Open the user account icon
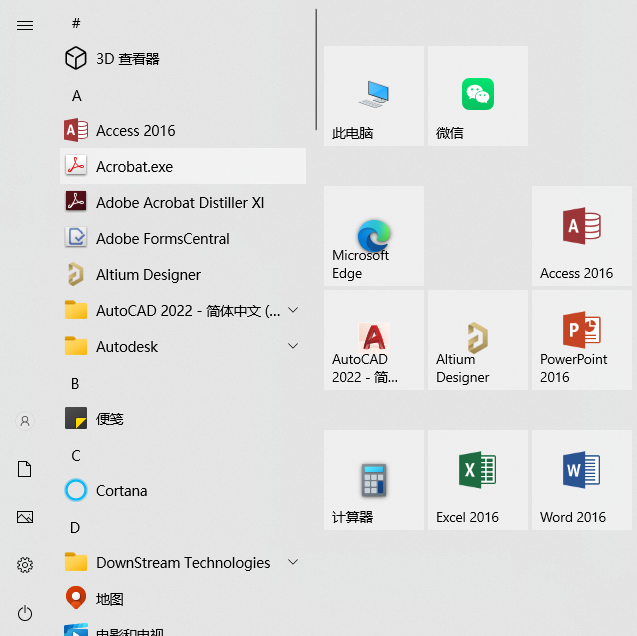This screenshot has height=636, width=637. pos(25,421)
